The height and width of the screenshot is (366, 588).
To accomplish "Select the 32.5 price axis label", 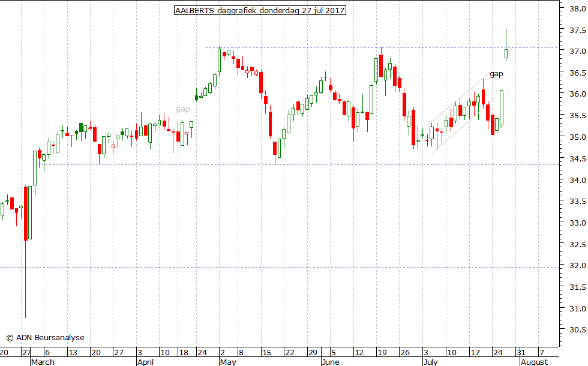I will point(577,245).
